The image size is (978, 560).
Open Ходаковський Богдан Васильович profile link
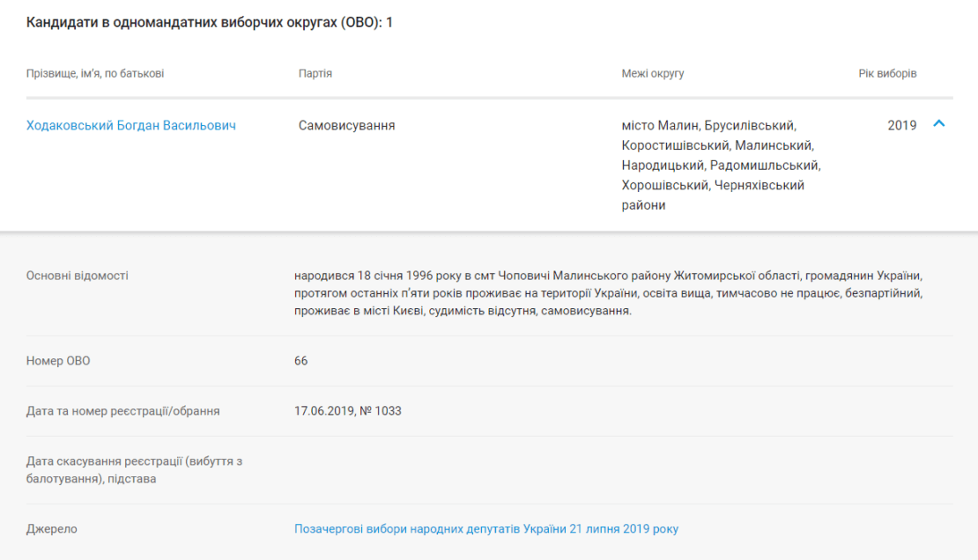131,125
